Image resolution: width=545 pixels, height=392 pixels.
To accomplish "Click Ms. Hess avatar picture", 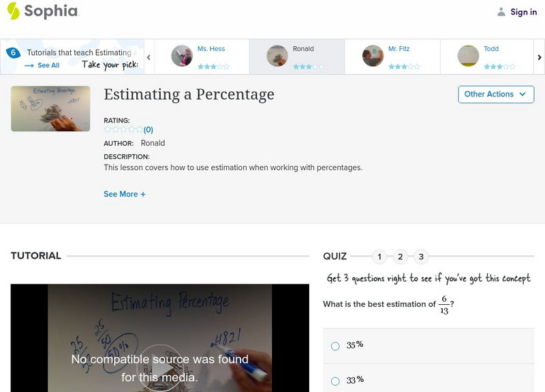I will pos(182,56).
